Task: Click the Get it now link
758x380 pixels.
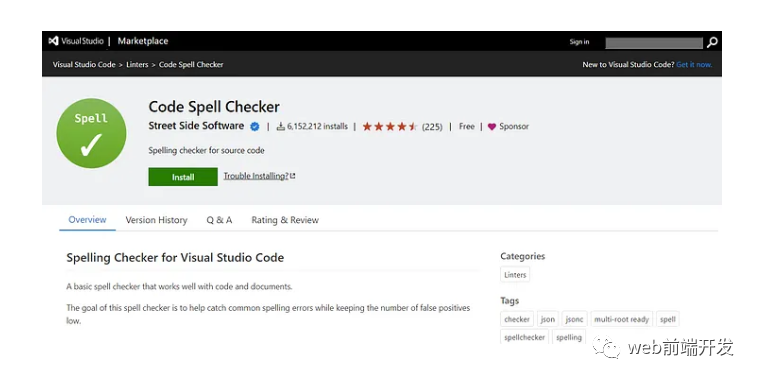Action: click(x=694, y=64)
